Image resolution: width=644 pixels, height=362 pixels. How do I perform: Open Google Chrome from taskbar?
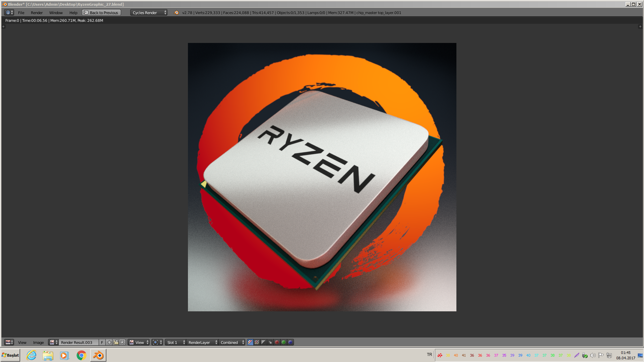(x=81, y=355)
